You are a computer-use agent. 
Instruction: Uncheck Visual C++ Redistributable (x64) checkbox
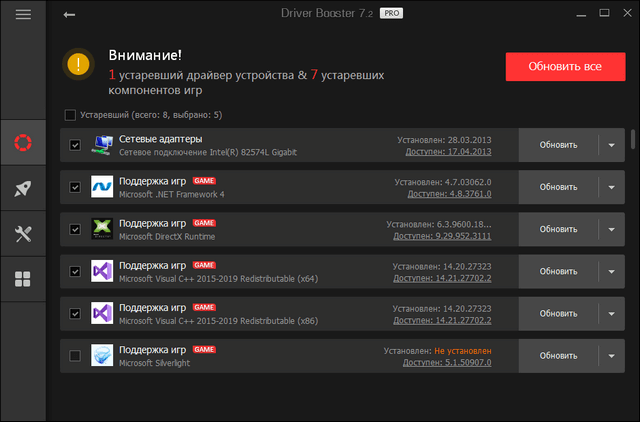tap(75, 271)
